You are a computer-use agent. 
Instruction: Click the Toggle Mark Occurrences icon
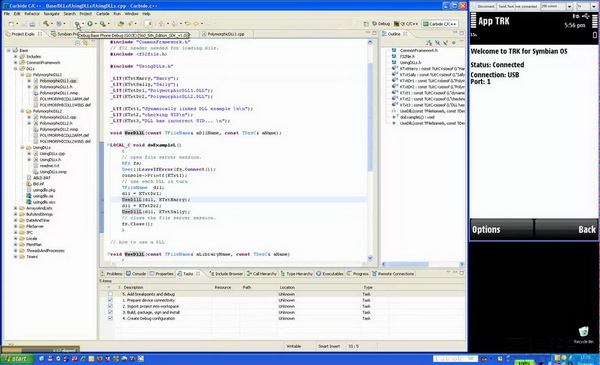(148, 24)
